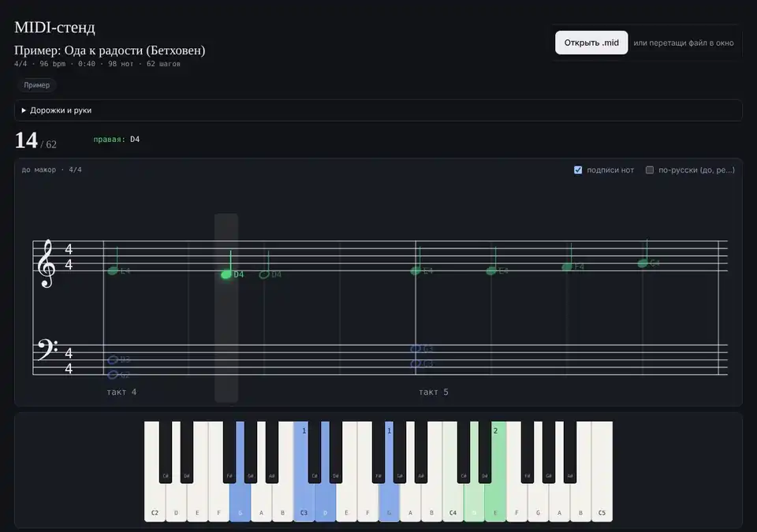
Task: Tap the black C# key beside C2
Action: 166,452
